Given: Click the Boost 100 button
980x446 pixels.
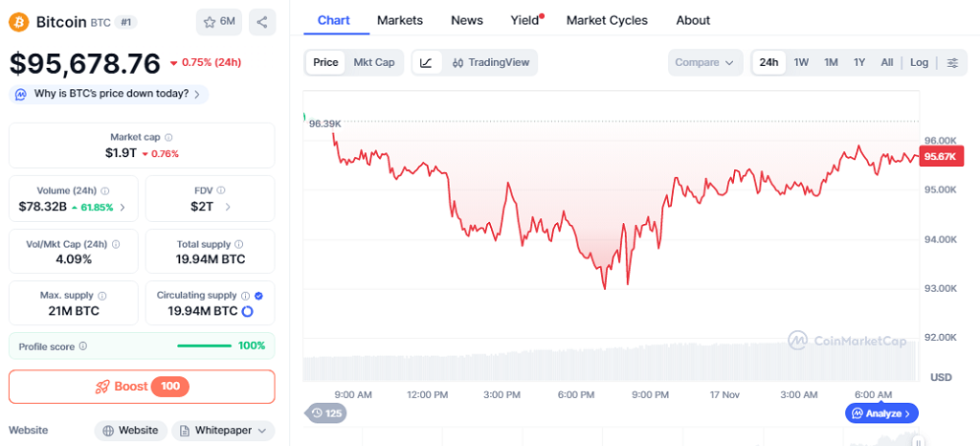Looking at the screenshot, I should coord(142,387).
